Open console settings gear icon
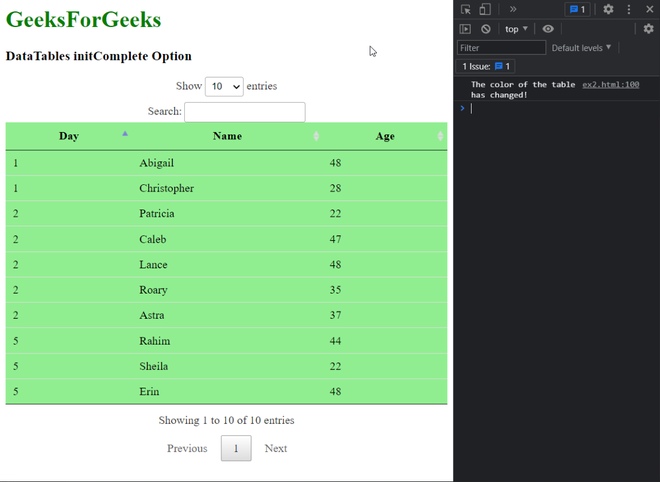Viewport: 660px width, 482px height. (648, 29)
